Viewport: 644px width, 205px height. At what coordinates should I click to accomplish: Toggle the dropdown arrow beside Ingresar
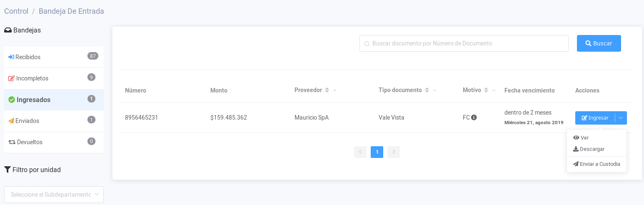[621, 118]
